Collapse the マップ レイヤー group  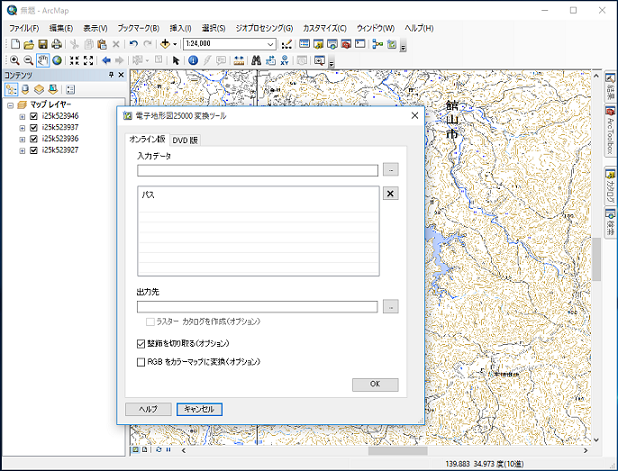10,105
